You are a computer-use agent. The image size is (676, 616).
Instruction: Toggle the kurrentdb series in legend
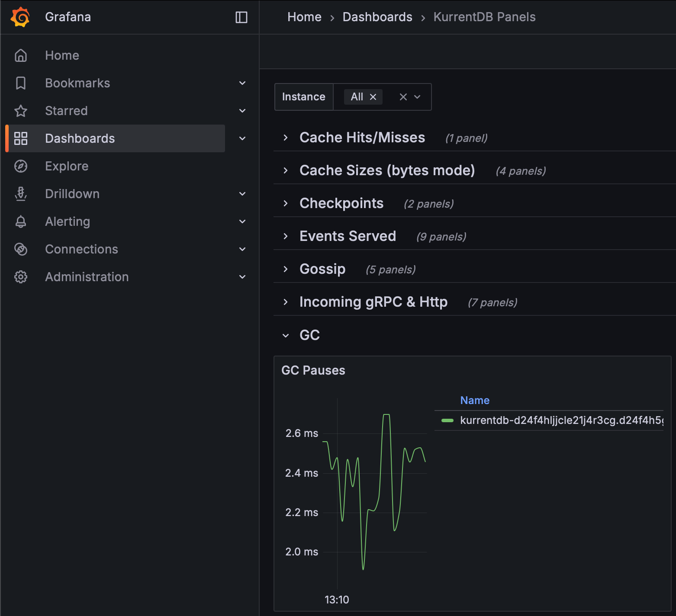coord(561,420)
